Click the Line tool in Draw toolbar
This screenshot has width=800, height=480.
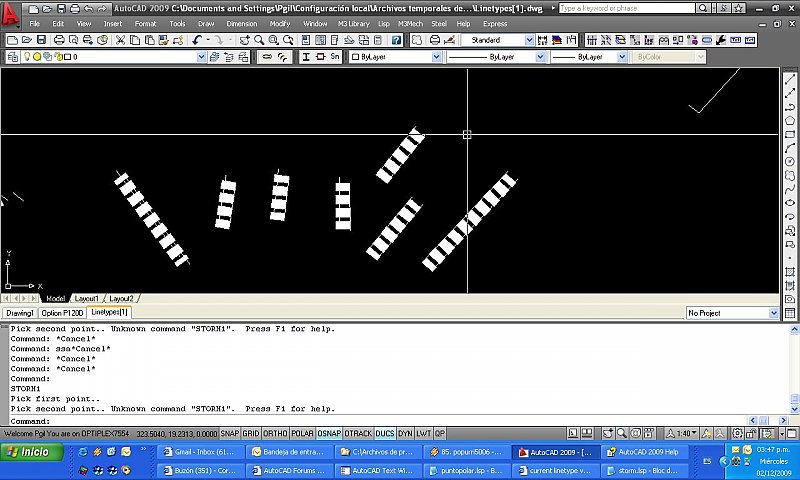(x=790, y=79)
